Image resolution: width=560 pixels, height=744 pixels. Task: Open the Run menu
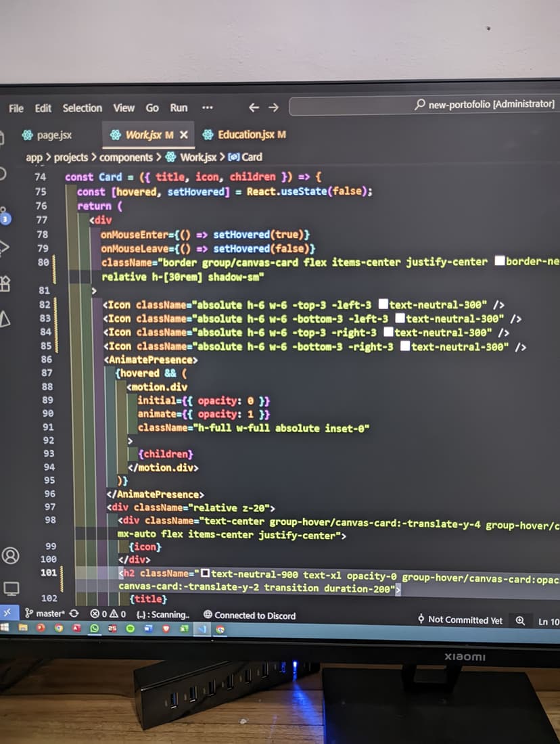tap(179, 108)
